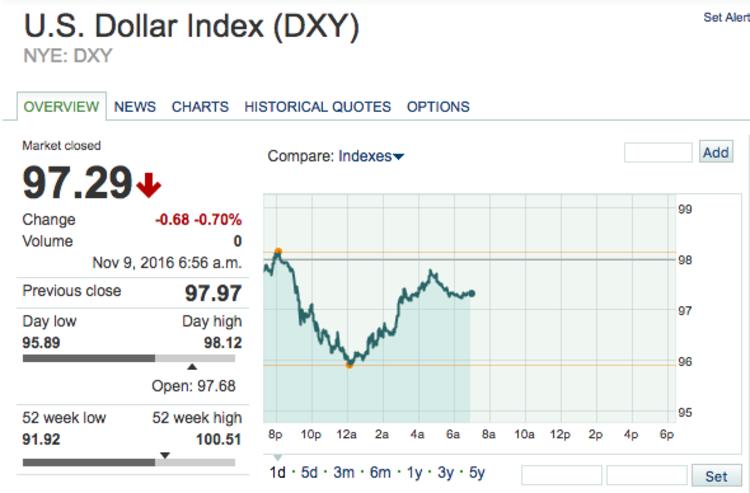Select the Options tab
The image size is (750, 493).
click(438, 107)
